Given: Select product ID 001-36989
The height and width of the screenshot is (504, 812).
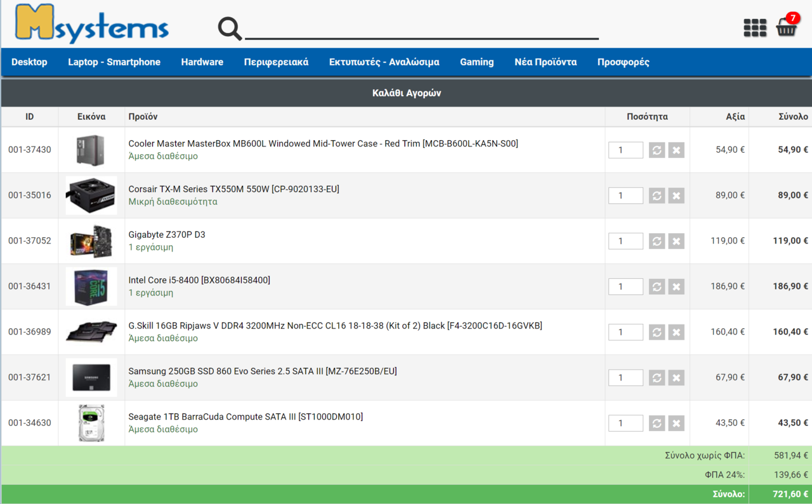Looking at the screenshot, I should pyautogui.click(x=30, y=332).
